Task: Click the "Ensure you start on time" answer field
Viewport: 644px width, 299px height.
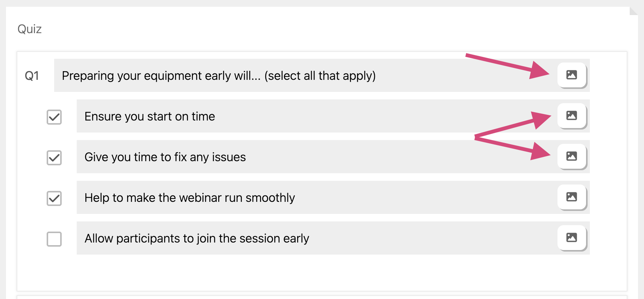Action: (150, 116)
